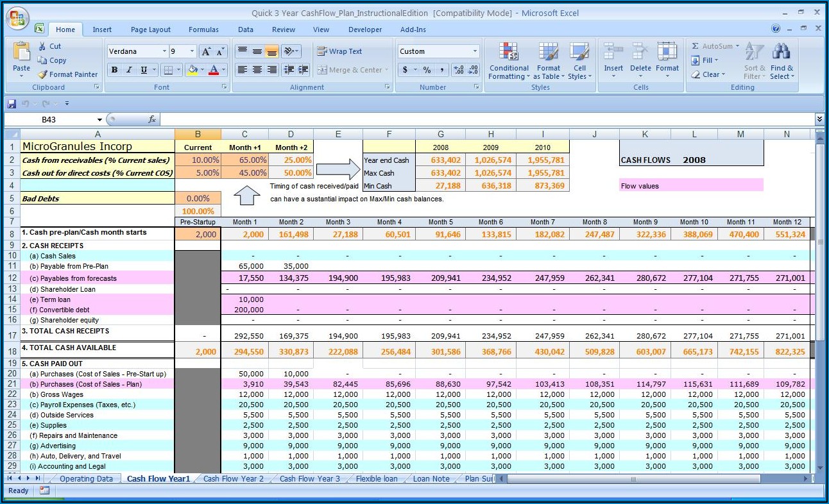Viewport: 829px width, 504px height.
Task: Click the AutoSum sigma icon
Action: (696, 46)
